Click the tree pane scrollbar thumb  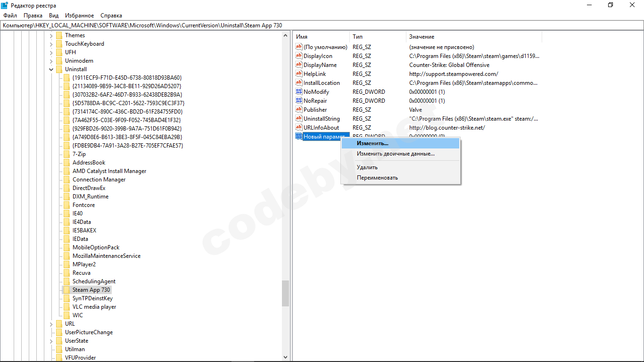pyautogui.click(x=285, y=293)
